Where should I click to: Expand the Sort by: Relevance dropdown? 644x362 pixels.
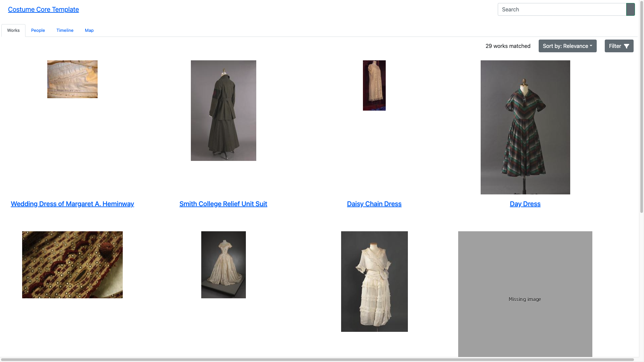(x=568, y=46)
